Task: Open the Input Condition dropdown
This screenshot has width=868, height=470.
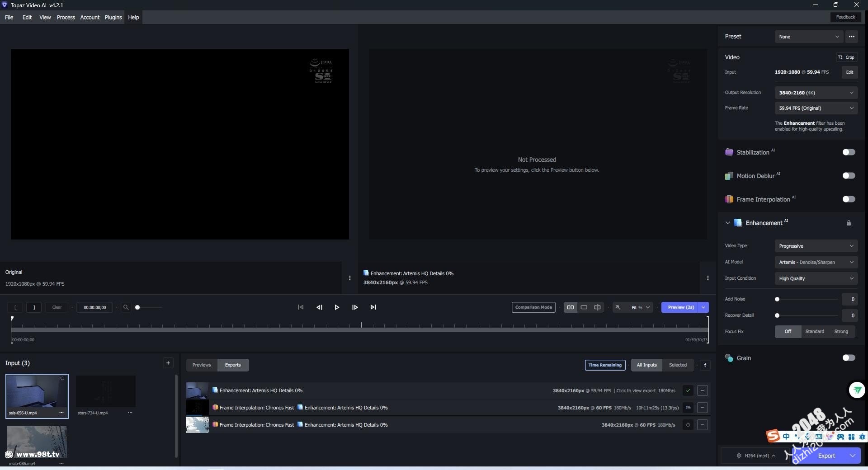Action: point(816,279)
